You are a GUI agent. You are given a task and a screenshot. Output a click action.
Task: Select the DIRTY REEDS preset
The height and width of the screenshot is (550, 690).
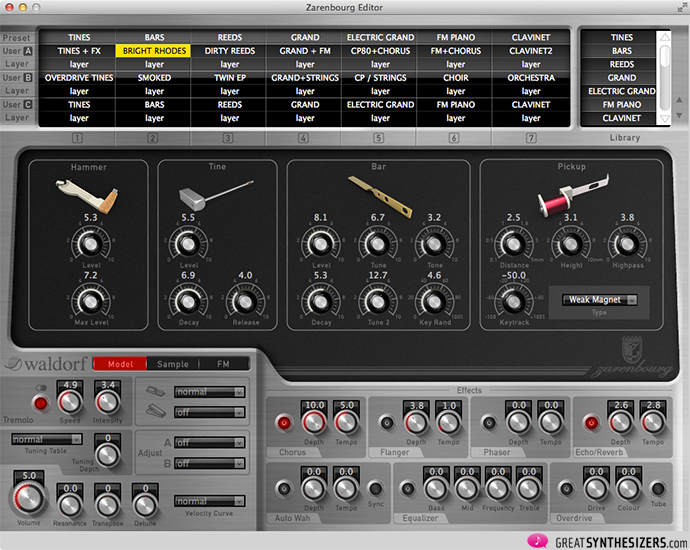click(x=230, y=50)
